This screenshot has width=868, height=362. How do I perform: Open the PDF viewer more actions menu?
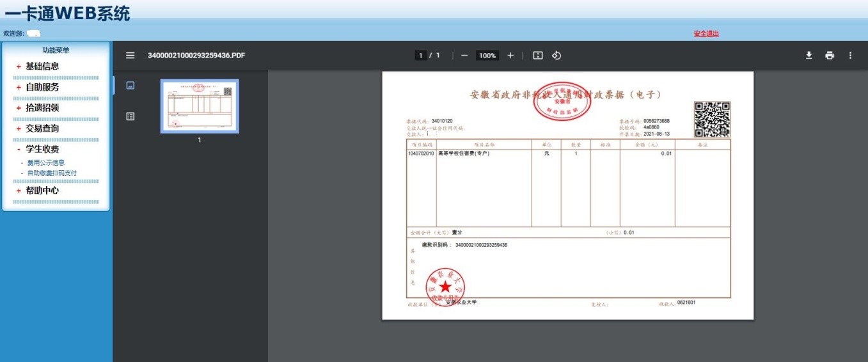click(x=850, y=56)
